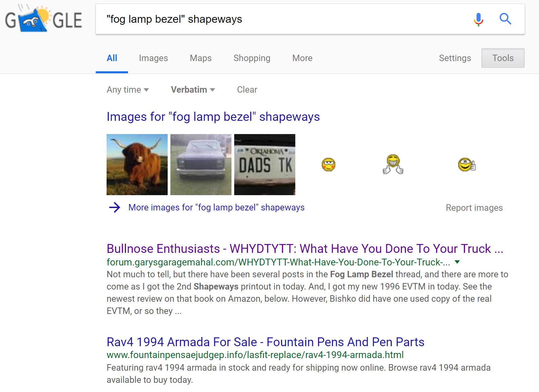Switch to the Images tab
Screen dimensions: 539x392
point(153,58)
